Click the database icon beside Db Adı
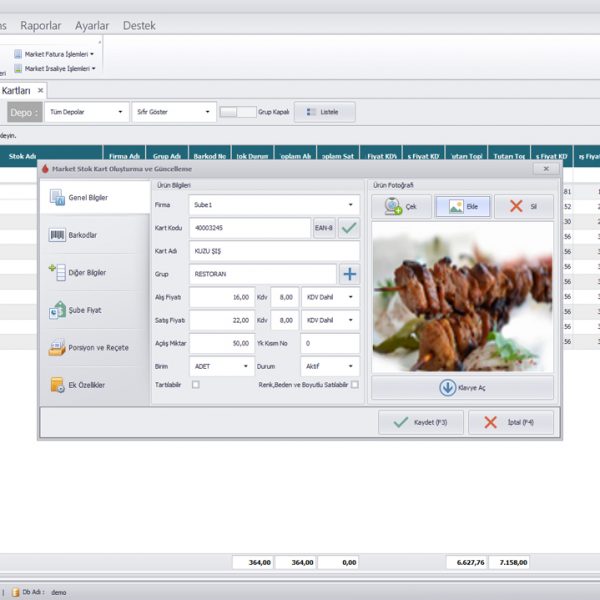Image resolution: width=600 pixels, height=600 pixels. (15, 592)
